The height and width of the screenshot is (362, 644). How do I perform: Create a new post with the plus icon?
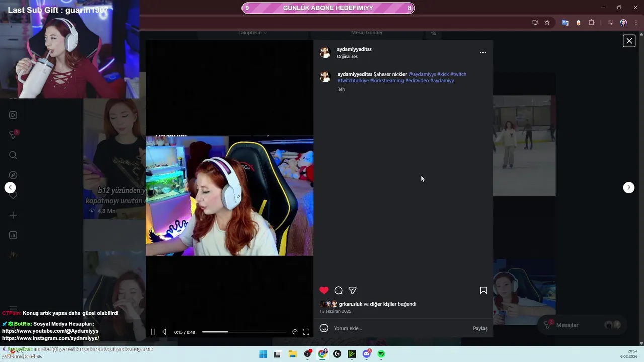(x=13, y=215)
